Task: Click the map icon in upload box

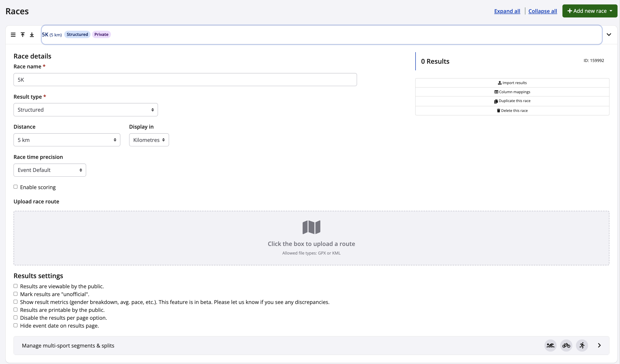Action: coord(311,227)
